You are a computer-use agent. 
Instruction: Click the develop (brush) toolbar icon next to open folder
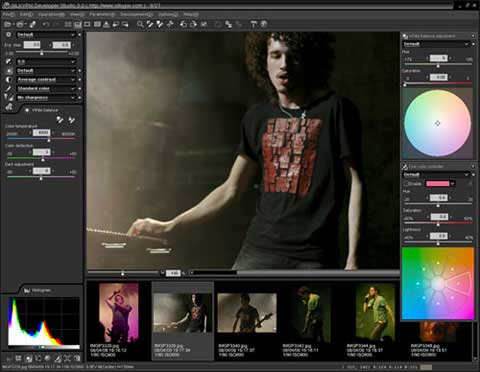coord(33,24)
